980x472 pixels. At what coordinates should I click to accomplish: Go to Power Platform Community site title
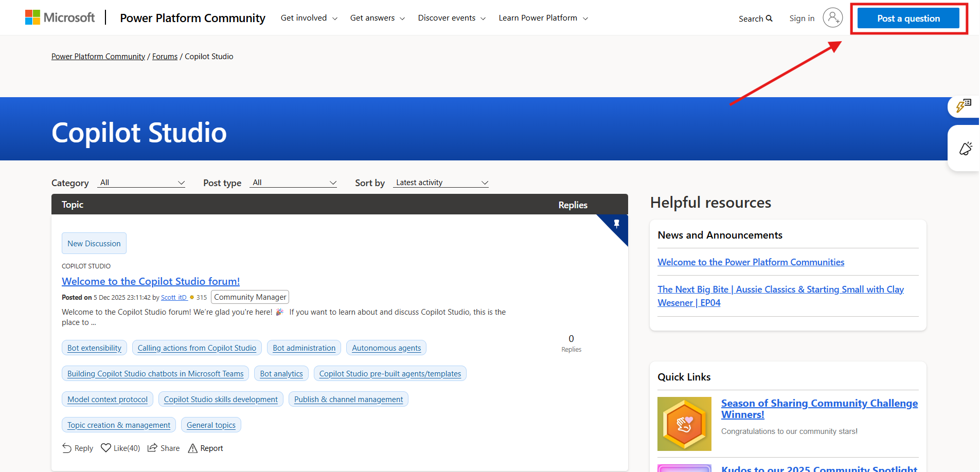pos(192,18)
